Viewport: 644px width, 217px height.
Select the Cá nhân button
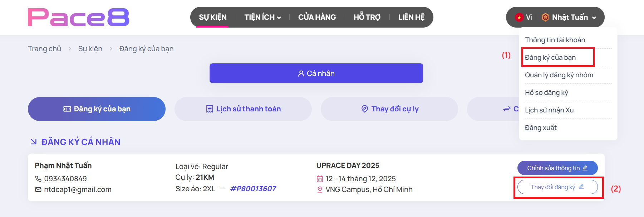(316, 73)
